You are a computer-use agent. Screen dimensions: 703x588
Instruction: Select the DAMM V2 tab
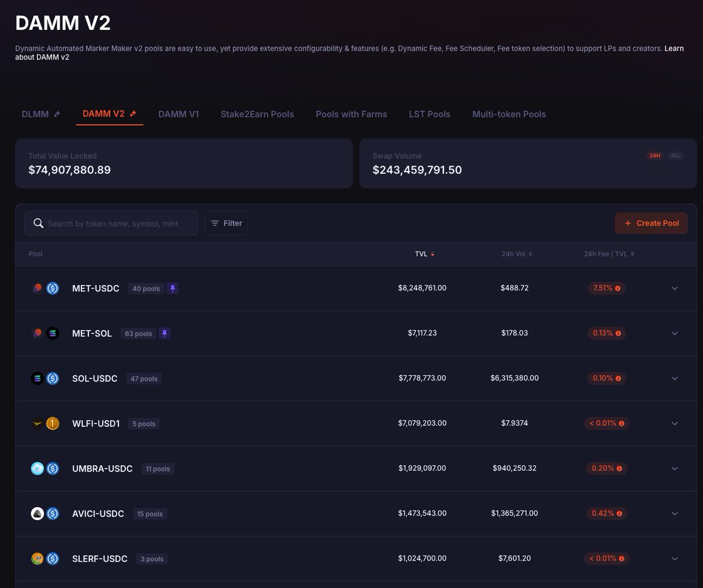coord(110,114)
